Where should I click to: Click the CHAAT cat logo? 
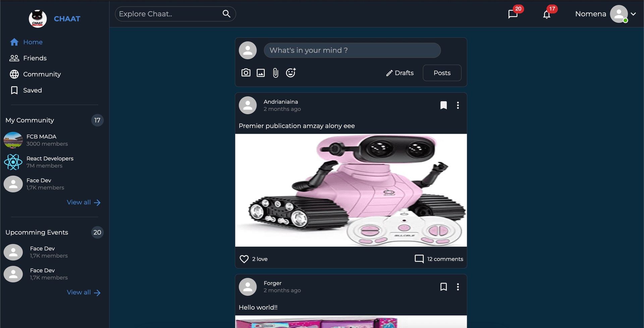(38, 19)
